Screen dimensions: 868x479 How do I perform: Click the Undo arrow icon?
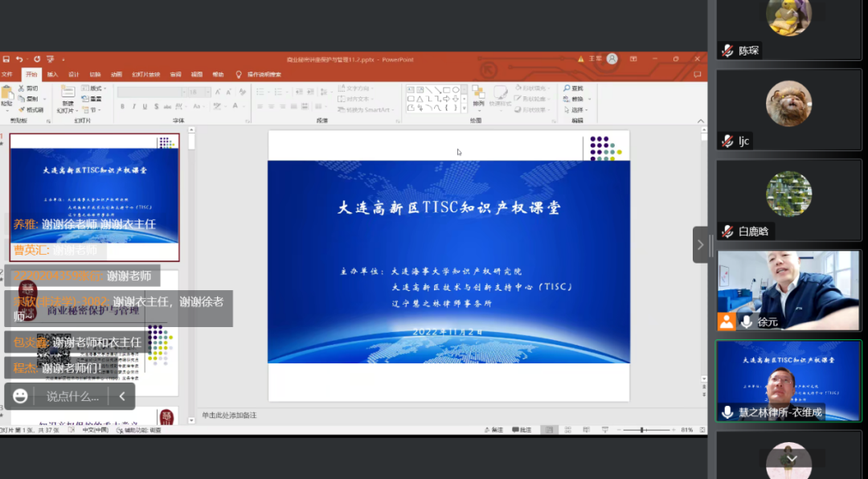pyautogui.click(x=18, y=59)
